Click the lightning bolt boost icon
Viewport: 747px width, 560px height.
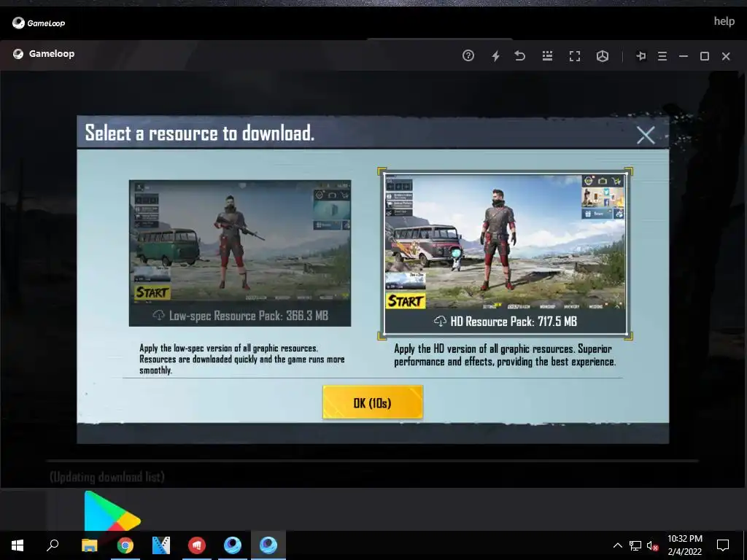(x=495, y=56)
